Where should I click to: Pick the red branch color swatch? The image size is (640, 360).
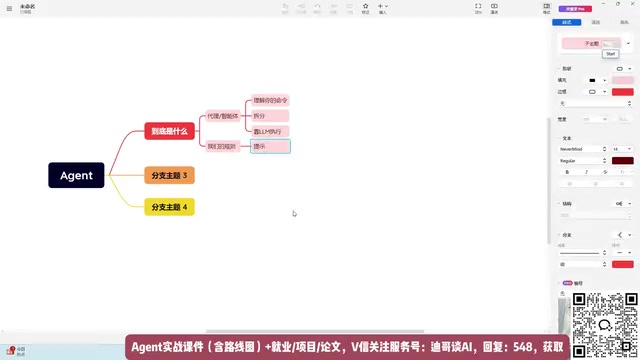622,264
